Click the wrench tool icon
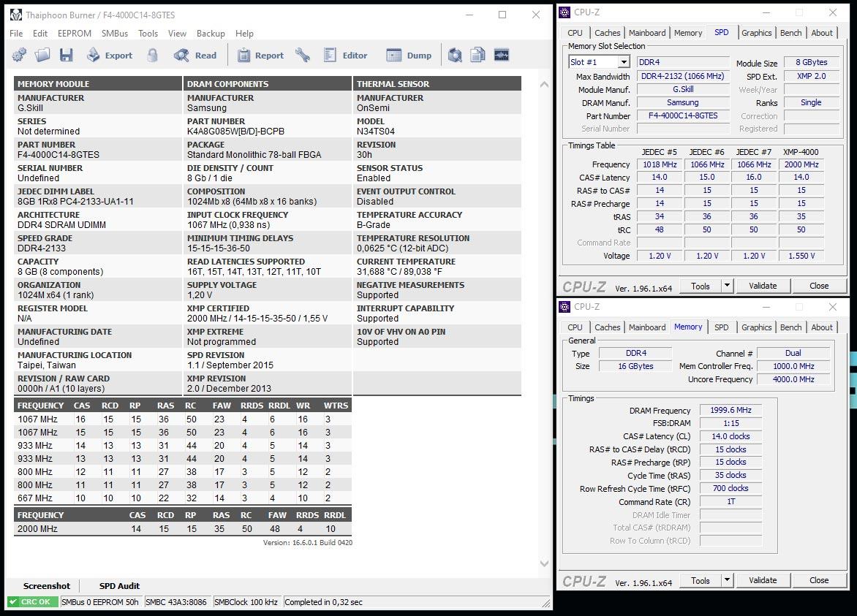Viewport: 857px width, 616px height. pyautogui.click(x=302, y=55)
